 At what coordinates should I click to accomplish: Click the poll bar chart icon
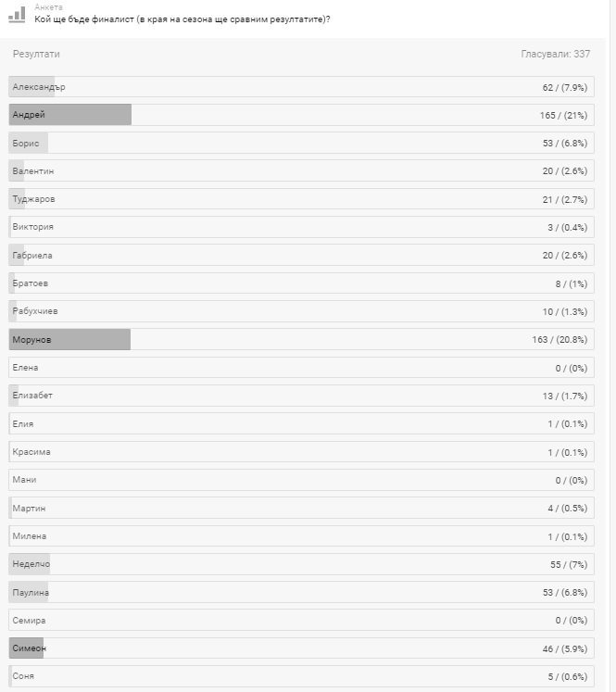(17, 14)
